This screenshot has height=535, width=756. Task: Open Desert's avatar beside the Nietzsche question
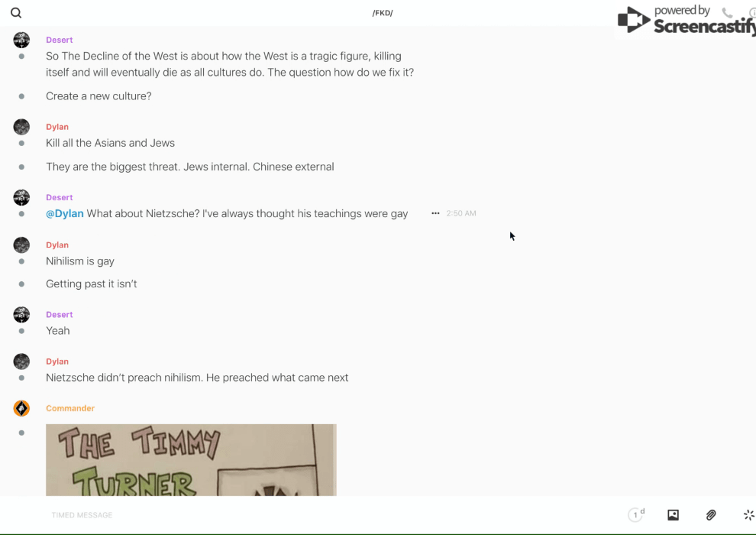[x=21, y=197]
